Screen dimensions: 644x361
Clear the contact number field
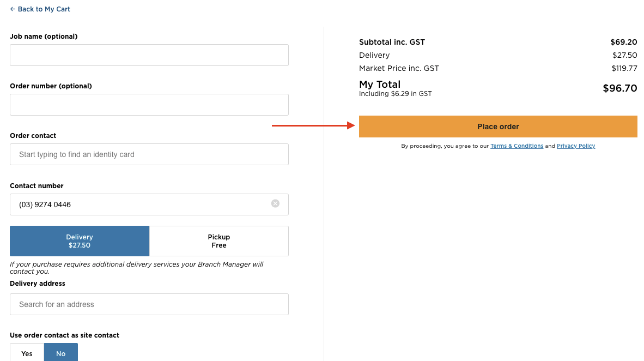tap(275, 204)
